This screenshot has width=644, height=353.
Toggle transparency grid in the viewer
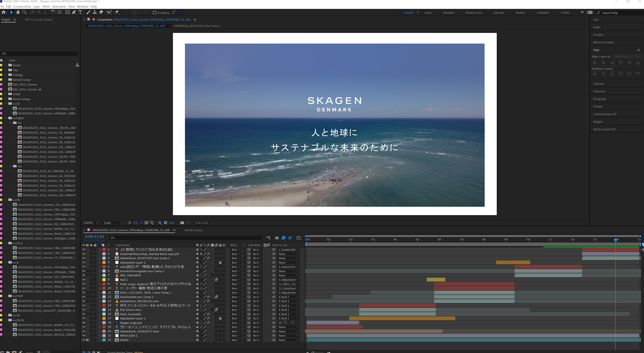[135, 223]
